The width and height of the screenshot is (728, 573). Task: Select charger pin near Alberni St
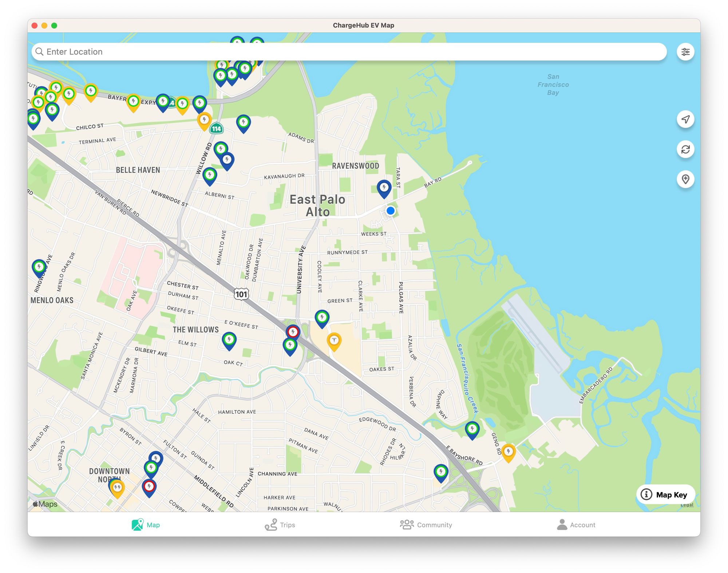(x=210, y=176)
